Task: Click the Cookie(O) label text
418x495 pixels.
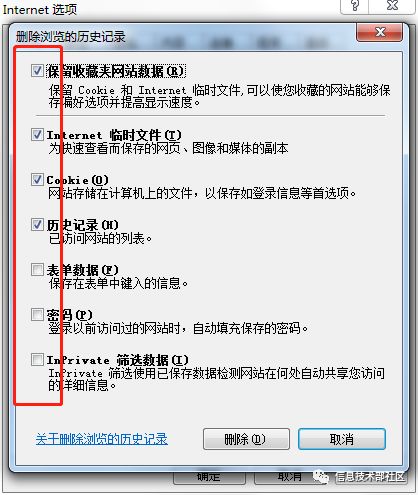Action: pos(77,180)
